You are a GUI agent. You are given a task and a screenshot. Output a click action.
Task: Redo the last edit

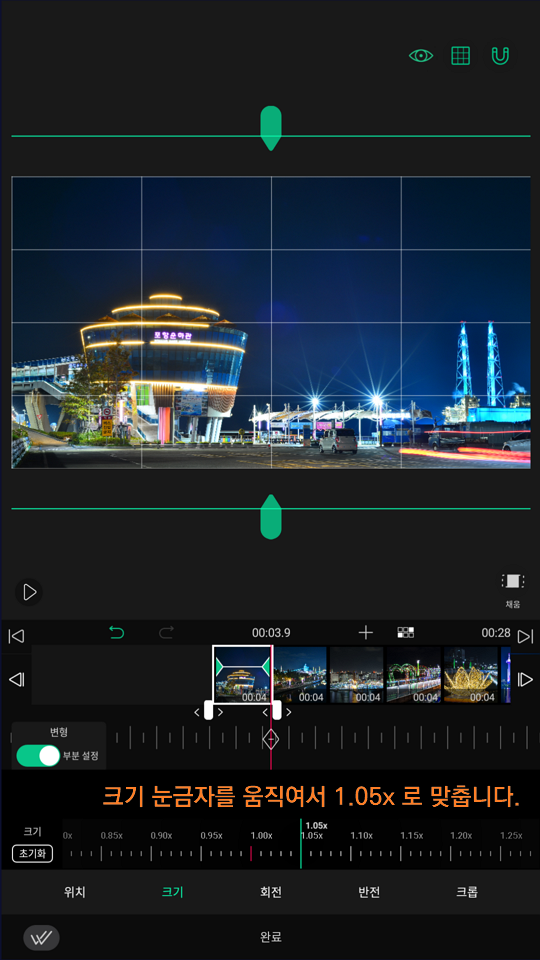(166, 632)
